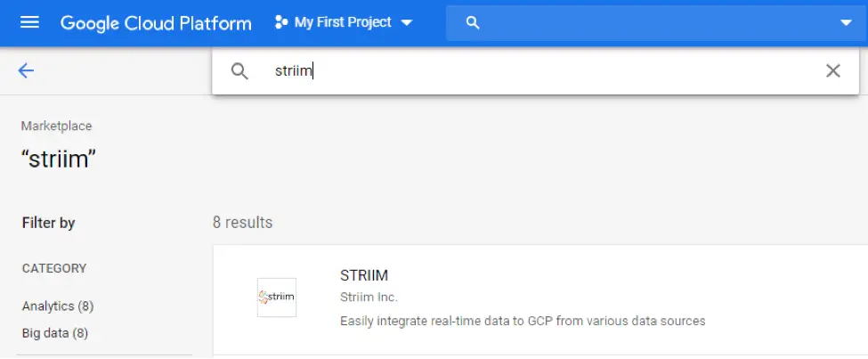Click the Marketplace search magnifier icon

[239, 71]
